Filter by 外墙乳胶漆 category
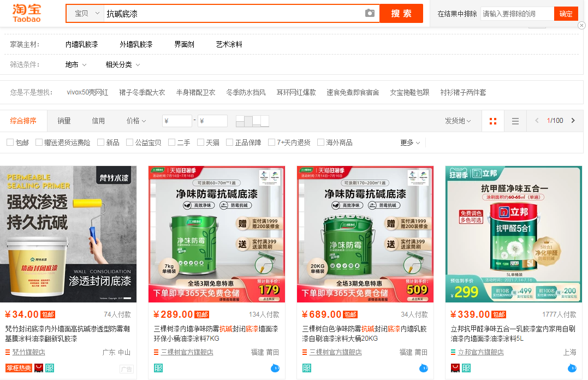This screenshot has height=380, width=588. coord(136,45)
